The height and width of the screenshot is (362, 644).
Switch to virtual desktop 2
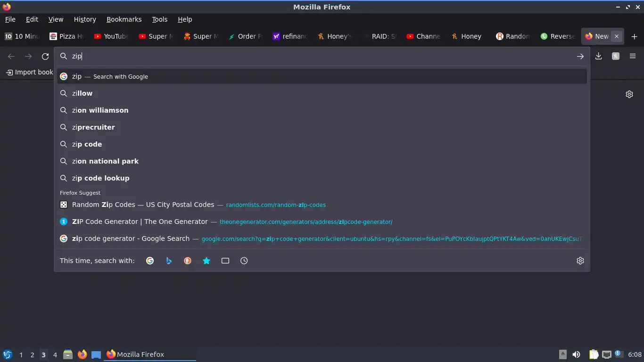pos(33,354)
